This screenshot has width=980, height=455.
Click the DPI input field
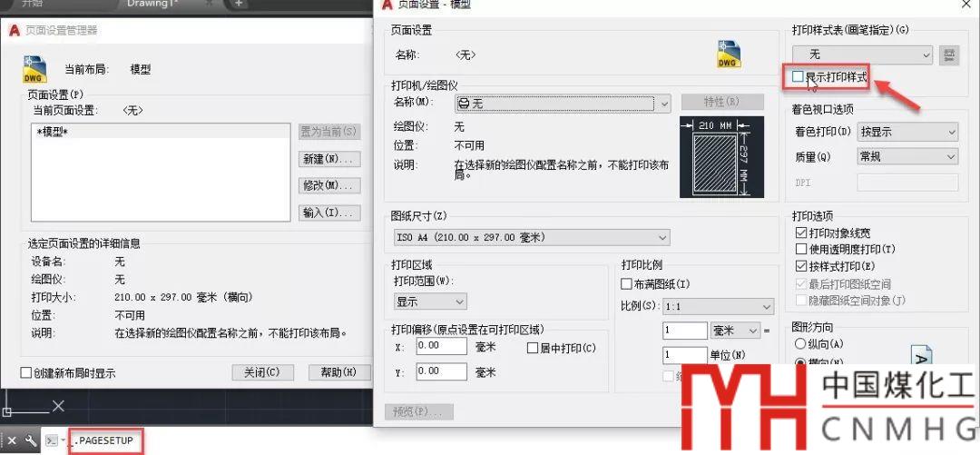(907, 183)
